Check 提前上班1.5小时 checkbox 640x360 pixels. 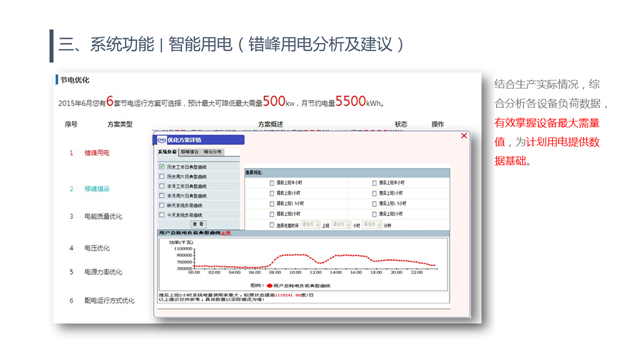272,203
